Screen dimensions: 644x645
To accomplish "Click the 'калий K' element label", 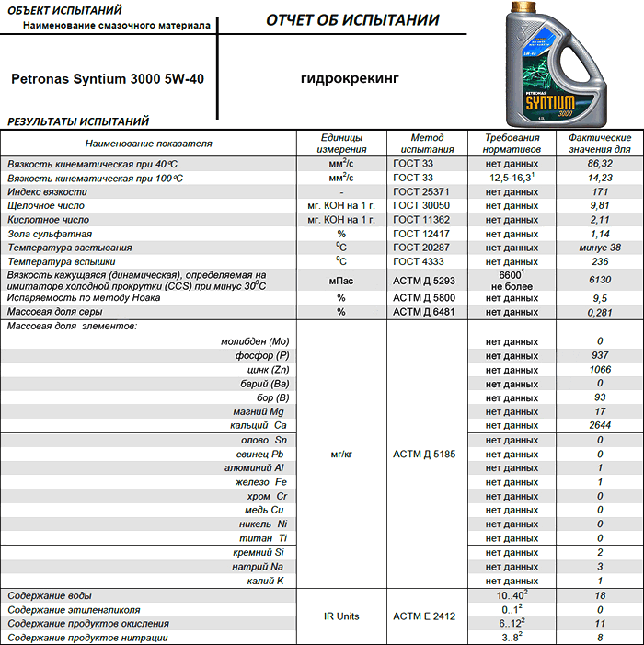I will pos(265,581).
